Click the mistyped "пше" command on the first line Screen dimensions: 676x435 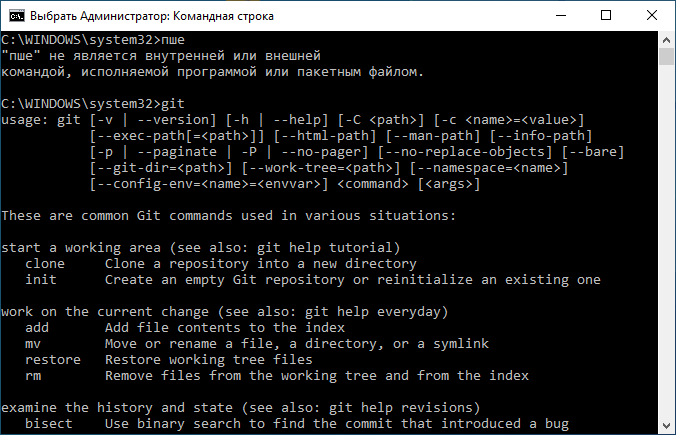(x=173, y=40)
